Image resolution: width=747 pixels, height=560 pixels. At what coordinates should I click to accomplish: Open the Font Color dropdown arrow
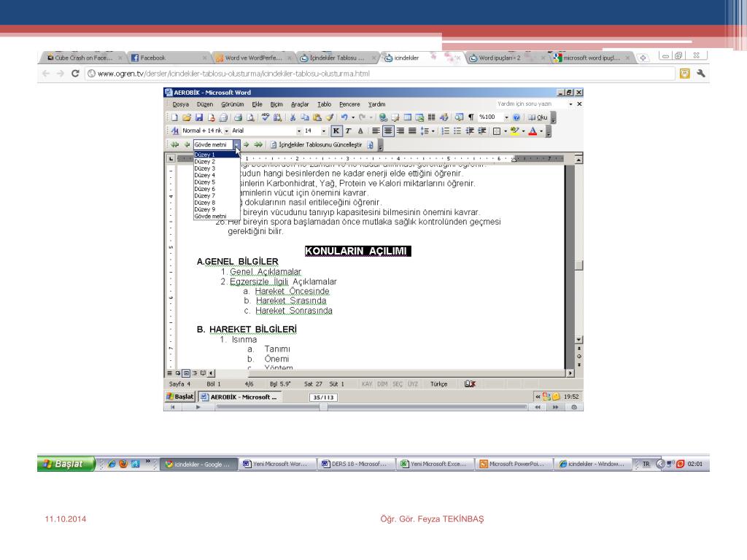coord(542,131)
